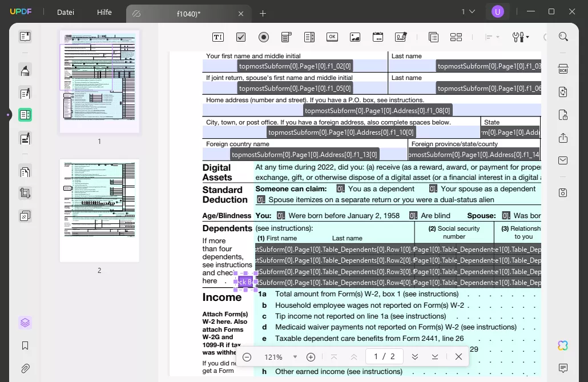Viewport: 588px width, 382px height.
Task: Toggle the 'Your spouse as a dependent' checkbox
Action: (x=433, y=189)
